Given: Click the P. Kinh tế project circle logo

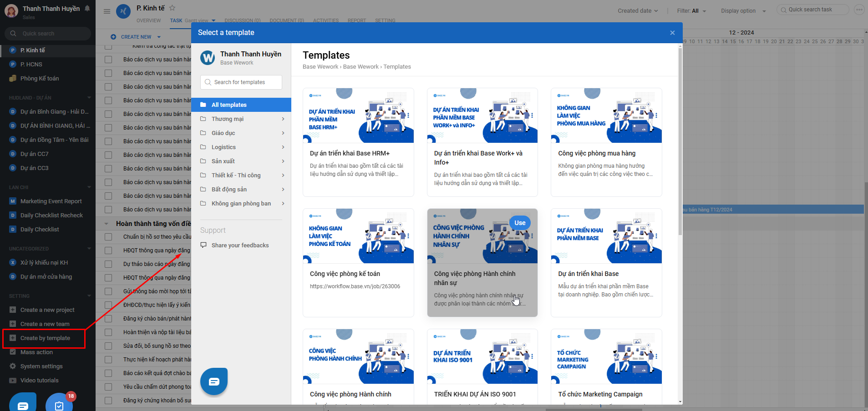Looking at the screenshot, I should [x=123, y=11].
